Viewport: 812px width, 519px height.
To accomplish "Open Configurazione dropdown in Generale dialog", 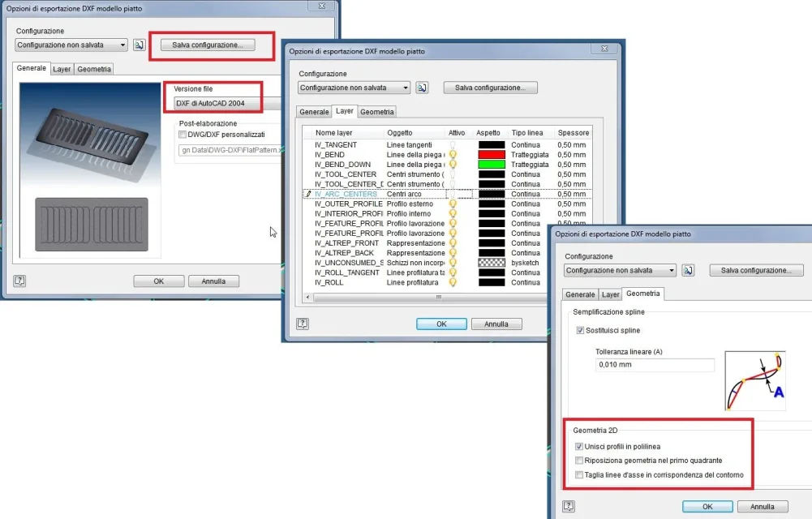I will click(x=71, y=45).
